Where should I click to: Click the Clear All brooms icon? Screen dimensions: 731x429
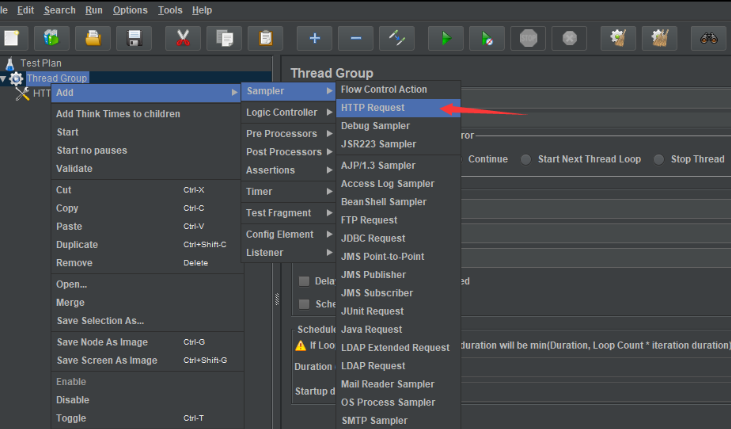click(659, 38)
